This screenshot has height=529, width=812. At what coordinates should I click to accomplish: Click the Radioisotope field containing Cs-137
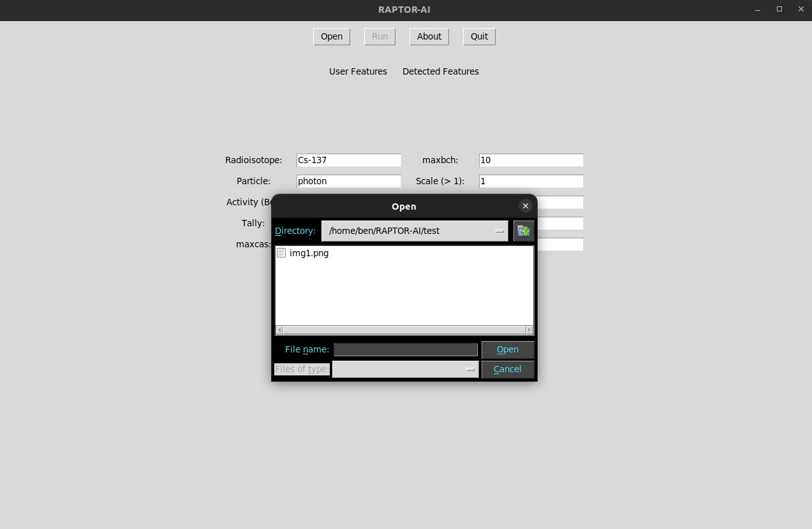[348, 160]
